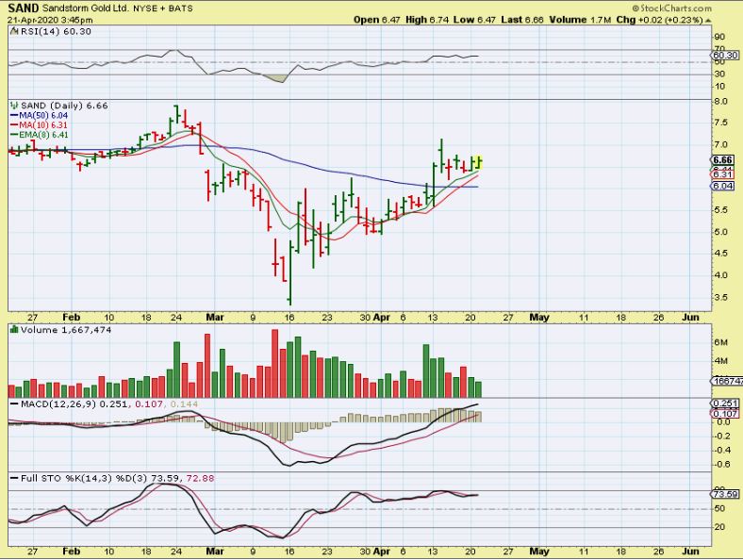Click the 10 label on the RSI axis
The width and height of the screenshot is (743, 560).
coord(719,86)
